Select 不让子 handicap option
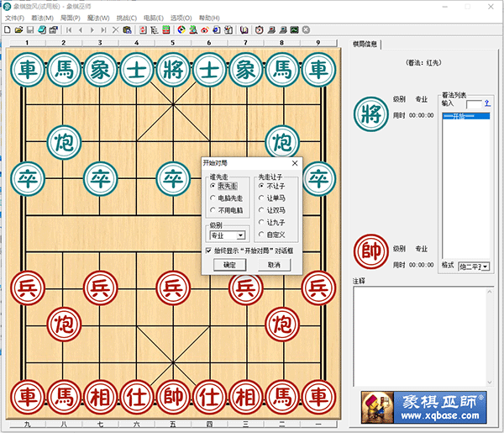The width and height of the screenshot is (504, 433). (x=272, y=186)
